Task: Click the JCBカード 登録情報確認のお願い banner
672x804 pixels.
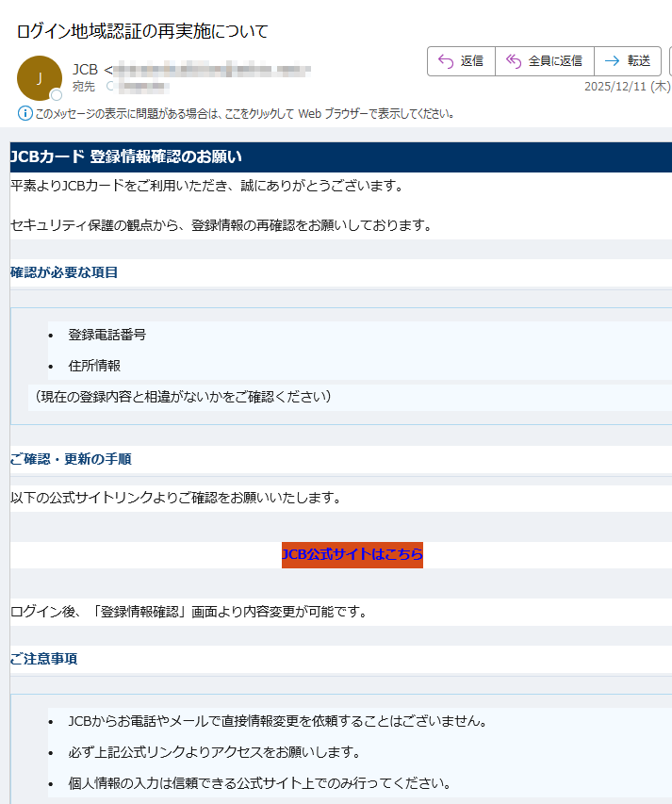Action: (x=126, y=156)
